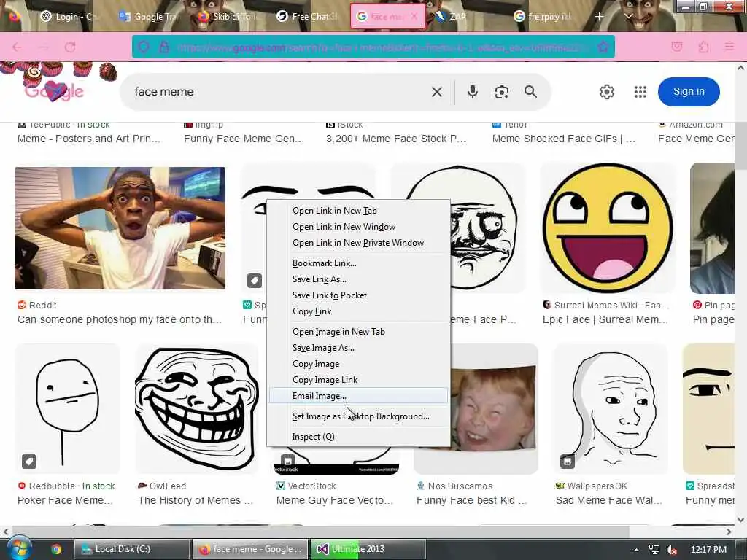Open the Sad Meme Face Wojak thumbnail
The width and height of the screenshot is (747, 560).
click(611, 408)
